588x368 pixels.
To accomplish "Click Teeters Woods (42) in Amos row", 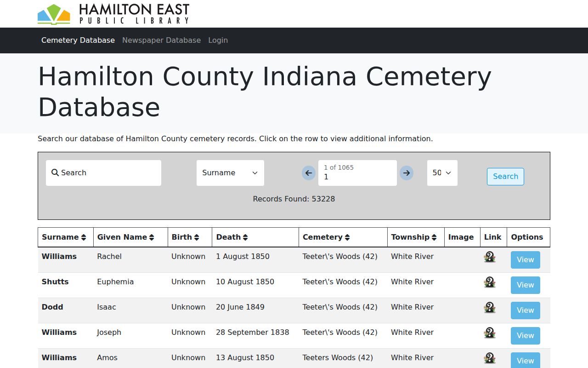I will [338, 358].
